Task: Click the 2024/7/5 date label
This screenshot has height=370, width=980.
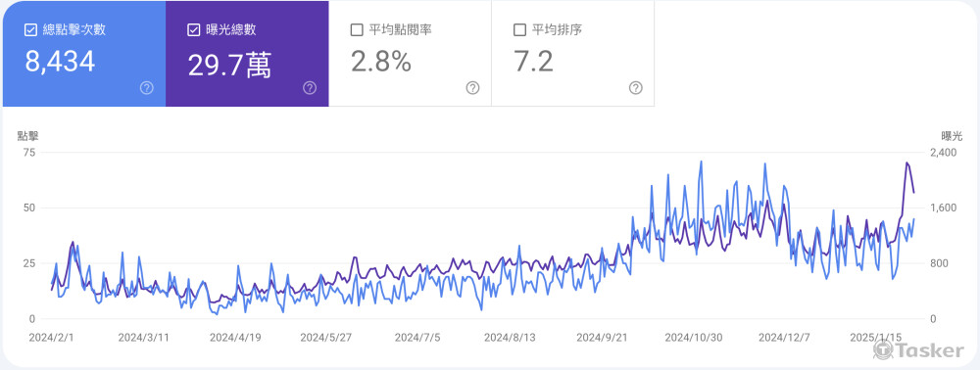Action: pyautogui.click(x=417, y=337)
